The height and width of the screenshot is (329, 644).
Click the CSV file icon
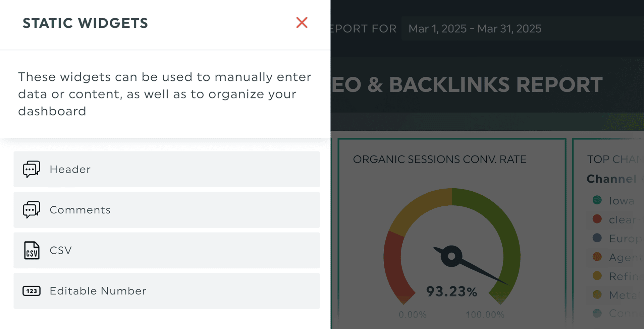coord(32,250)
